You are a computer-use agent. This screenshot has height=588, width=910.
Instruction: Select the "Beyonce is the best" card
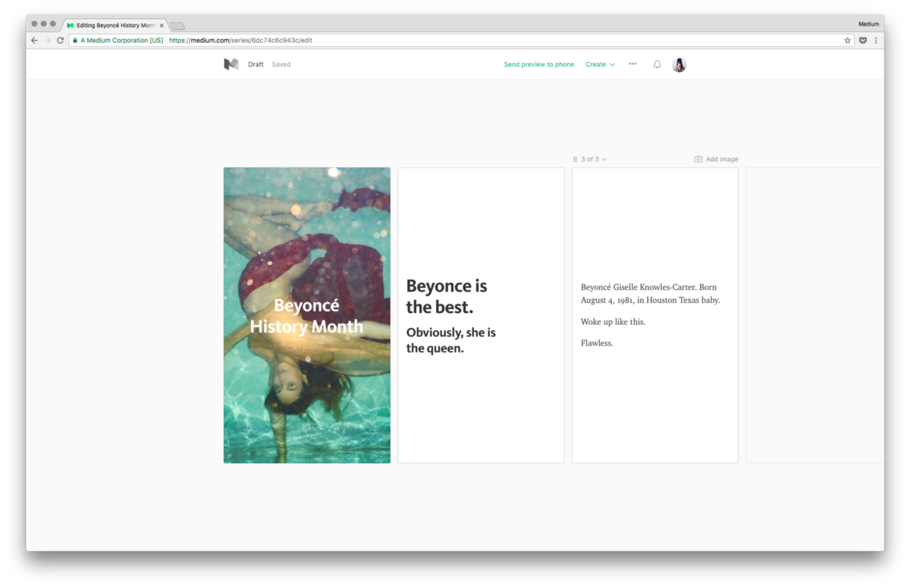[481, 315]
